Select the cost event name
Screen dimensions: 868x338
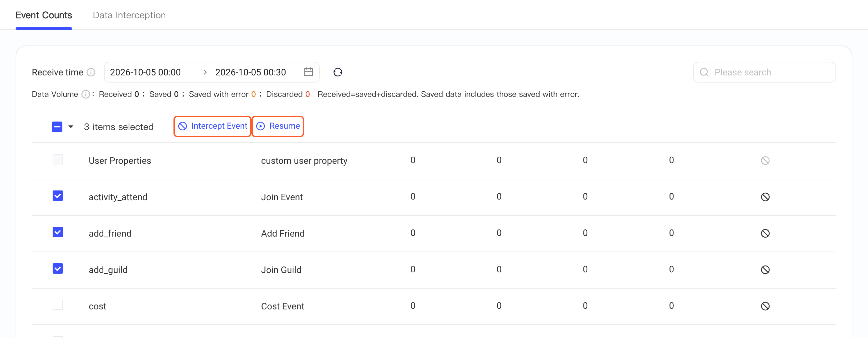(x=97, y=306)
